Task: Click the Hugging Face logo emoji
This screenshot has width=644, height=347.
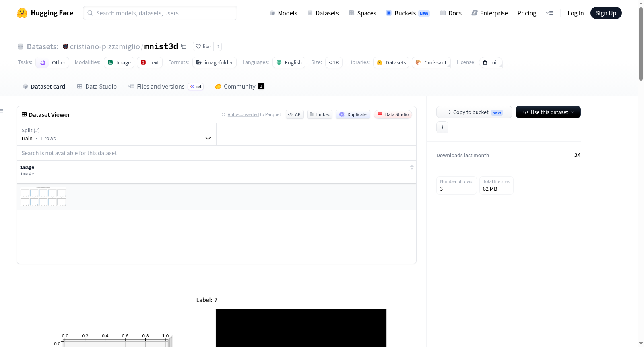Action: click(x=22, y=13)
